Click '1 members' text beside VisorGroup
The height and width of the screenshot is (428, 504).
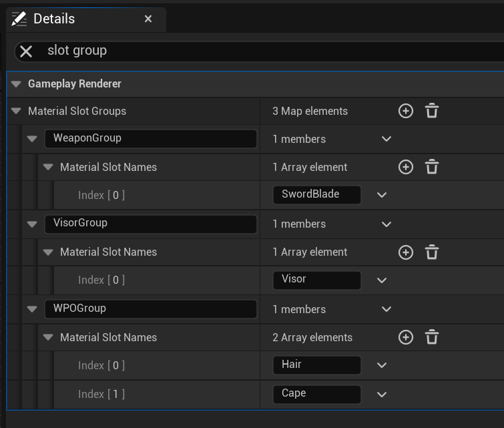click(x=299, y=224)
